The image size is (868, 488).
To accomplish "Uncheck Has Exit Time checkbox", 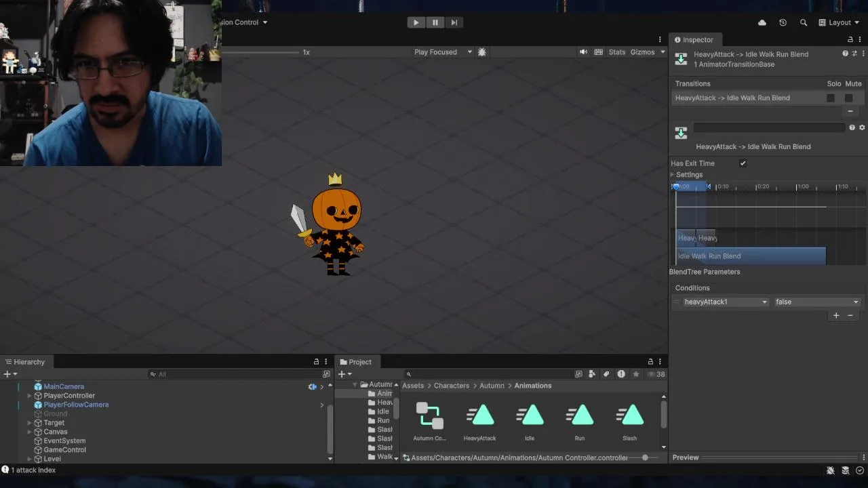I will tap(743, 163).
